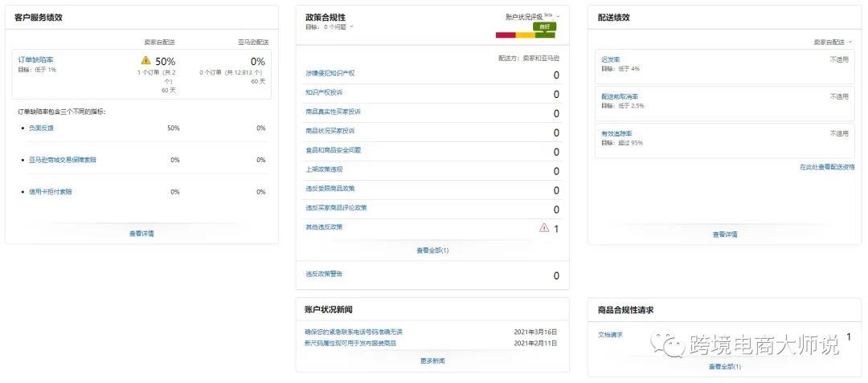This screenshot has height=383, width=868.
Task: Open news 确保您的紧急联系电话号码准确无误
Action: click(x=353, y=332)
